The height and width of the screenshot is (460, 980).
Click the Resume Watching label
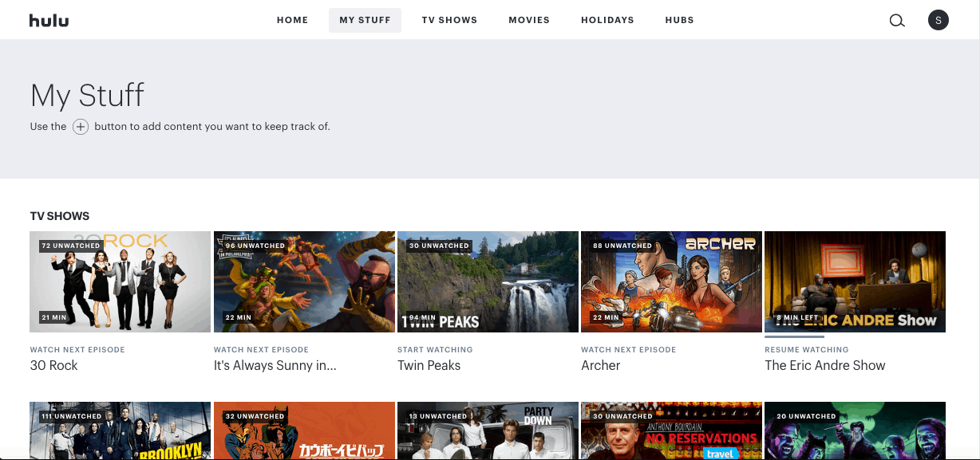[807, 349]
